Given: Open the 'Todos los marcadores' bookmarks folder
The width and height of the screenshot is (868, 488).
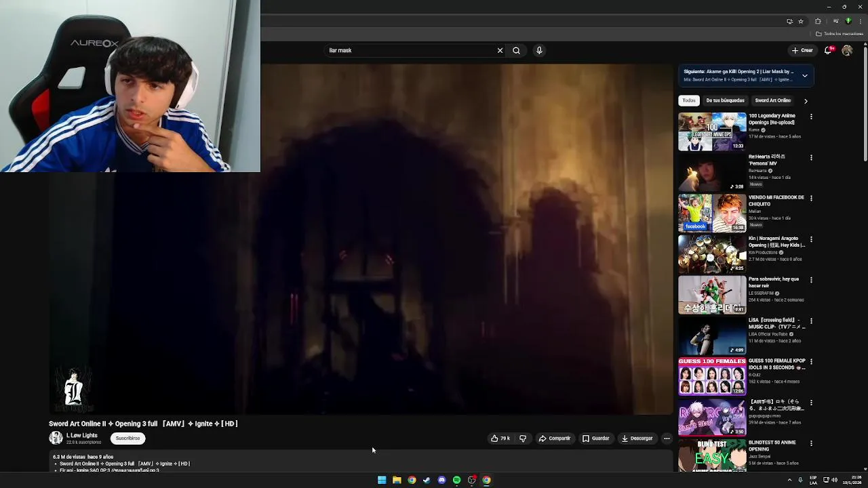Looking at the screenshot, I should [x=840, y=34].
